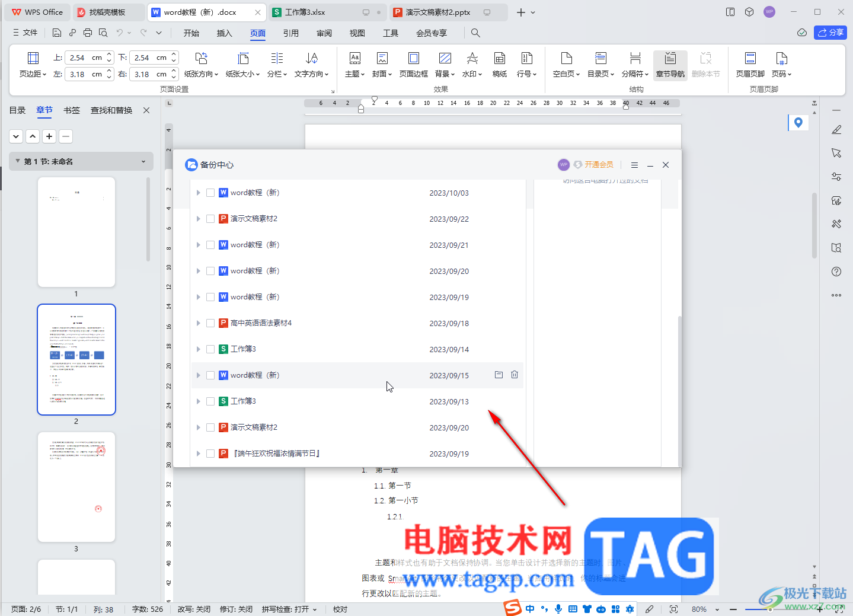
Task: Collapse section 第1节: 未命名 dropdown
Action: click(143, 161)
